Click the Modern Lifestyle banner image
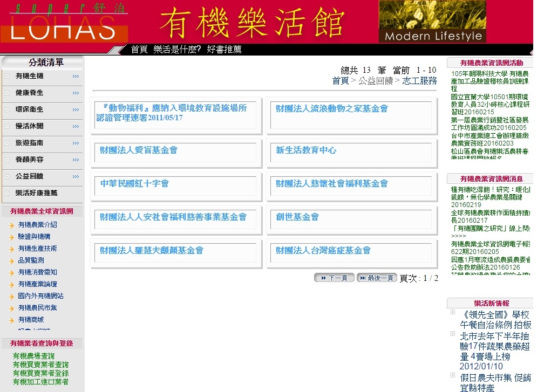This screenshot has width=544, height=392. pyautogui.click(x=432, y=22)
